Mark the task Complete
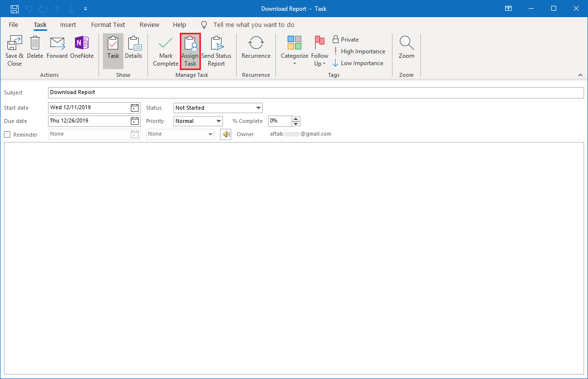588x379 pixels. click(x=166, y=51)
